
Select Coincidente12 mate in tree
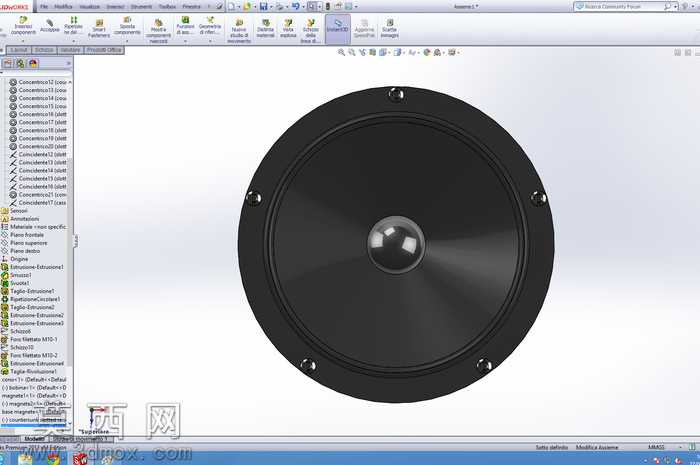[38, 154]
